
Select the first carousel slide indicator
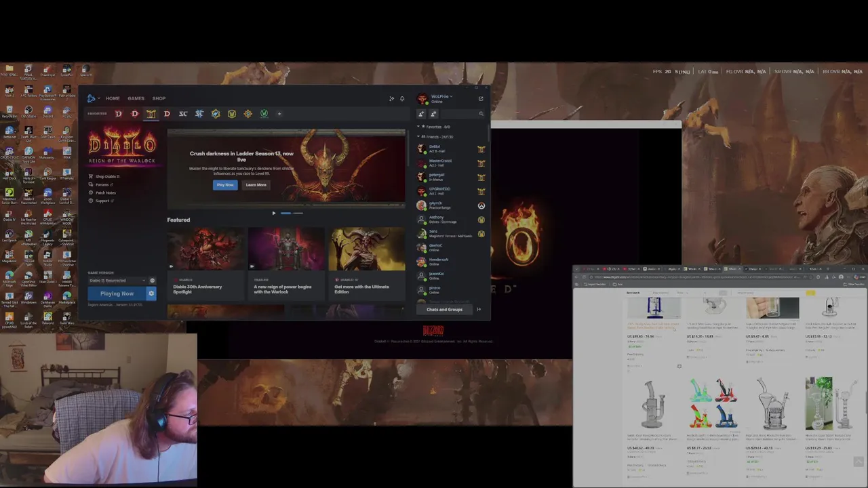285,213
